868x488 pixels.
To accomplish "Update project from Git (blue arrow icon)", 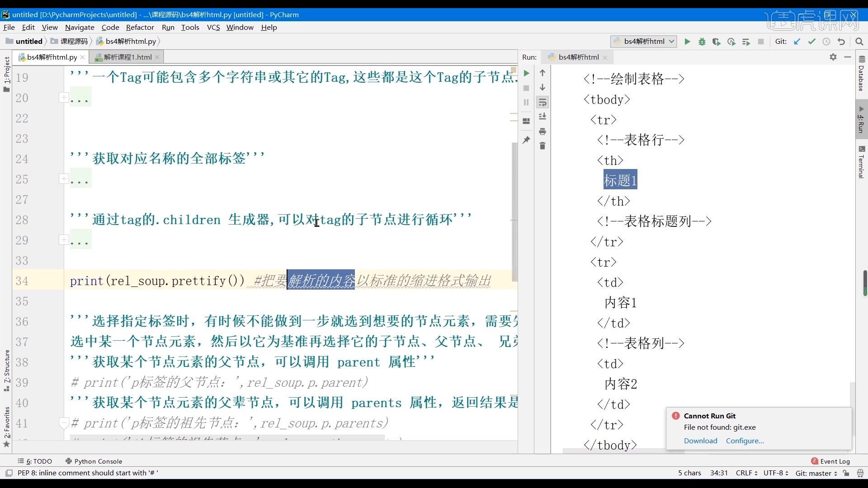I will [797, 42].
